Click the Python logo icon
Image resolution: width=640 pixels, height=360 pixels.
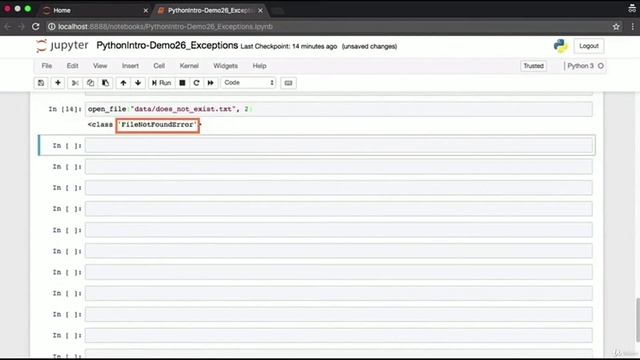tap(560, 46)
